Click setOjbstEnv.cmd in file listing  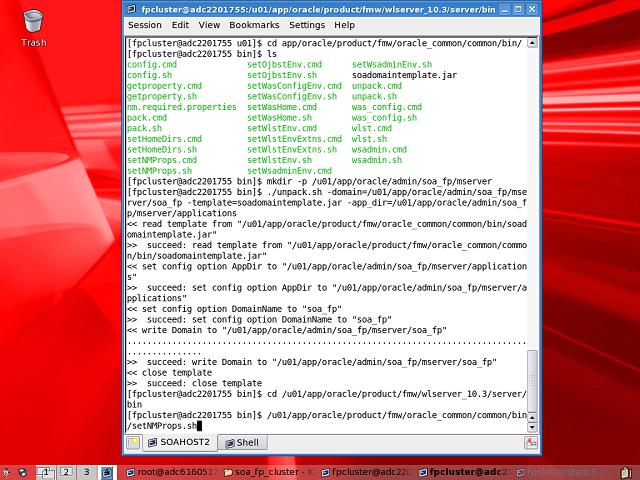[x=284, y=64]
